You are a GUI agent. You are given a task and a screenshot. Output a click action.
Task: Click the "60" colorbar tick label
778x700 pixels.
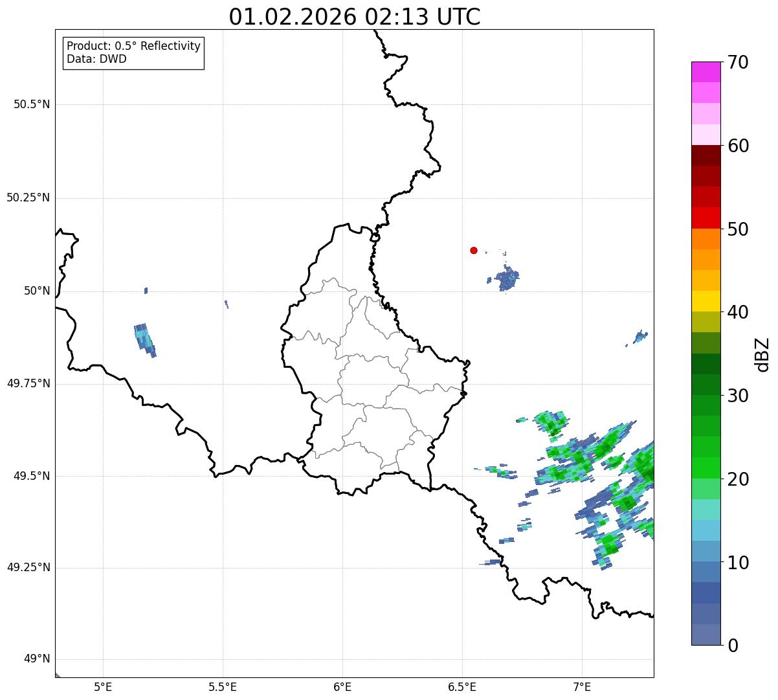[x=738, y=146]
